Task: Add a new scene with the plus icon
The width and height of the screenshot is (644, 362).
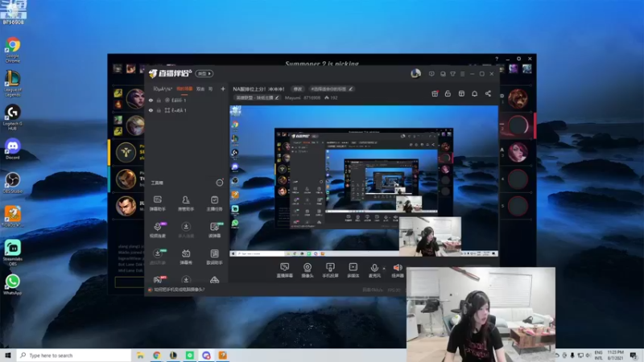Action: tap(223, 88)
